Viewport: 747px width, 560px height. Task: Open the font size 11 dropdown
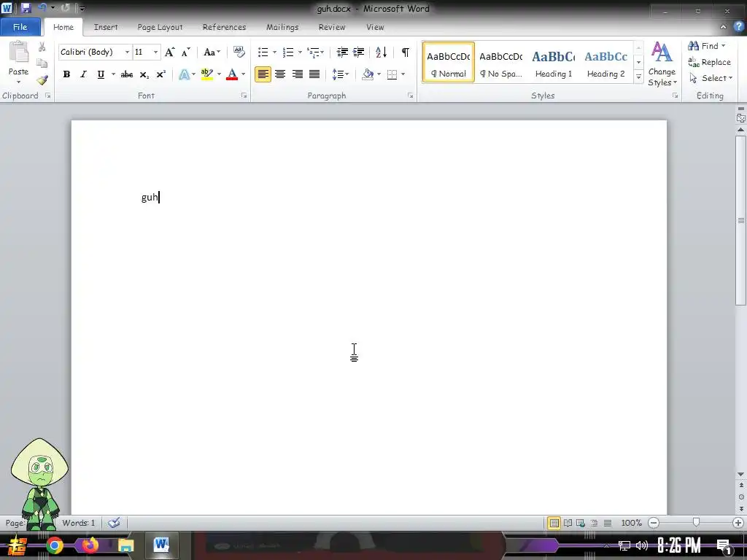155,52
